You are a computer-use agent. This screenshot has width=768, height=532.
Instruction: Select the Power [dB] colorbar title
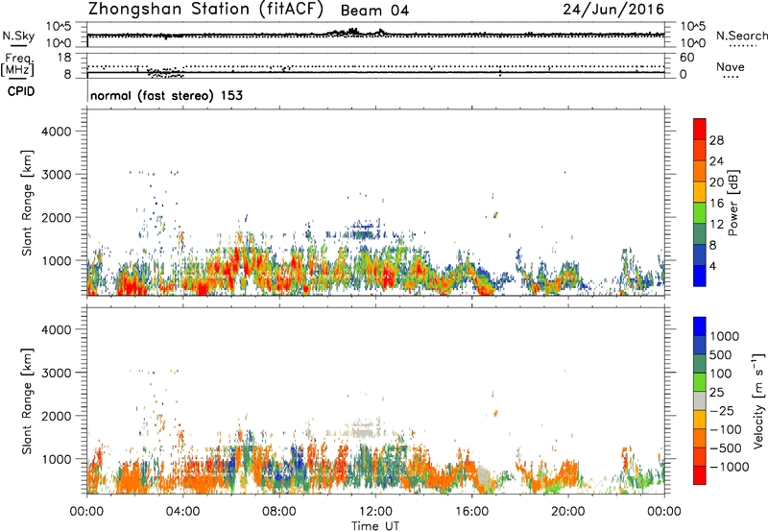point(732,203)
